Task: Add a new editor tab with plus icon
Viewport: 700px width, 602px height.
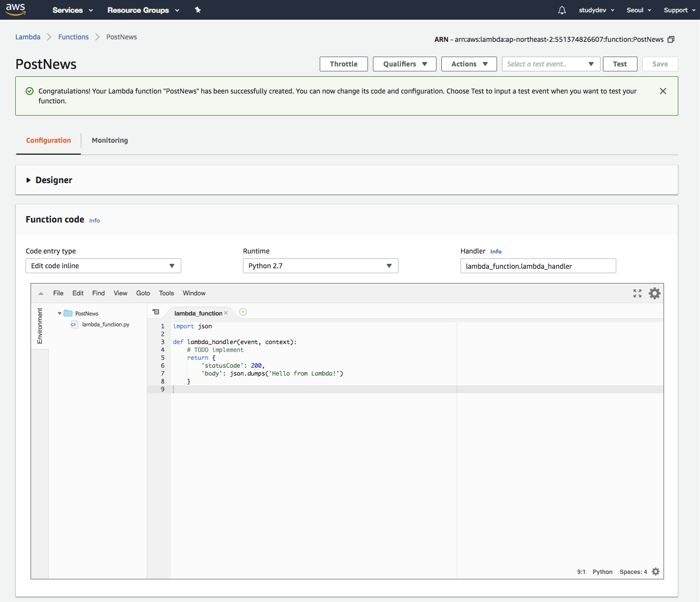Action: coord(243,312)
